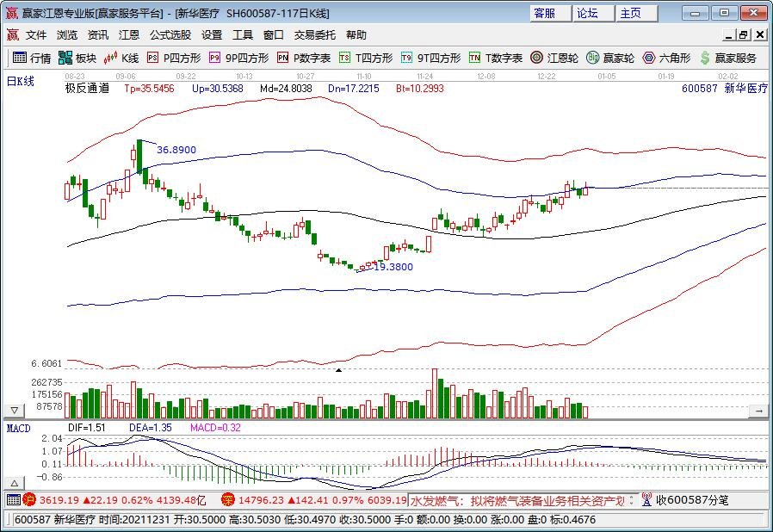The width and height of the screenshot is (773, 532).
Task: Minimize the inner chart window via the menu bar button
Action: tap(728, 35)
